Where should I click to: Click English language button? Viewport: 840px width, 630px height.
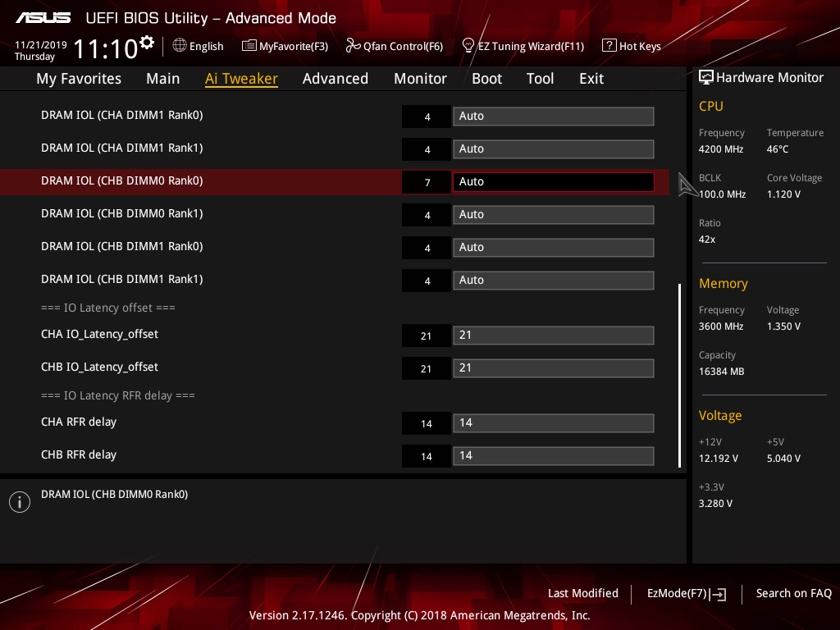(x=199, y=46)
